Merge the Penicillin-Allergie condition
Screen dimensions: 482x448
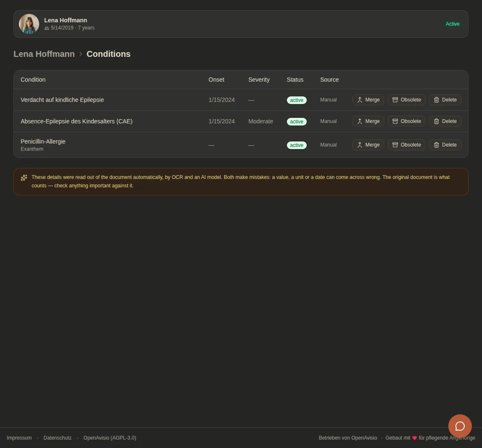(368, 145)
